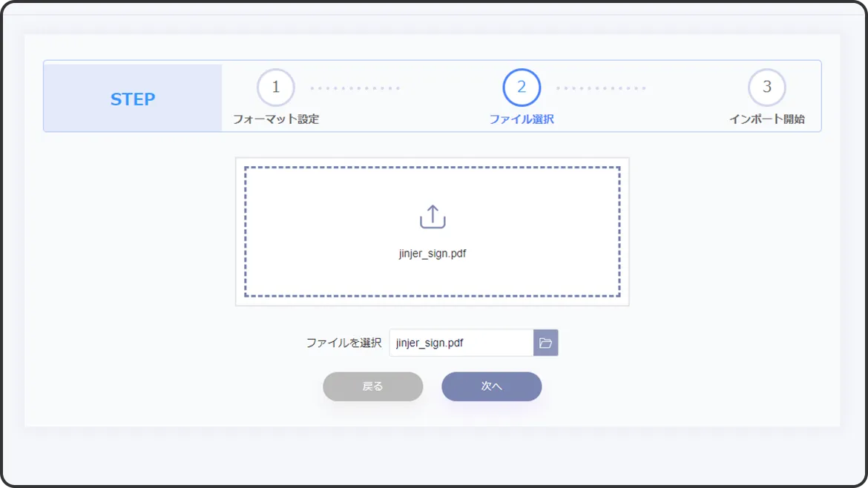
Task: Click the ファイル選択 step label
Action: pos(522,119)
